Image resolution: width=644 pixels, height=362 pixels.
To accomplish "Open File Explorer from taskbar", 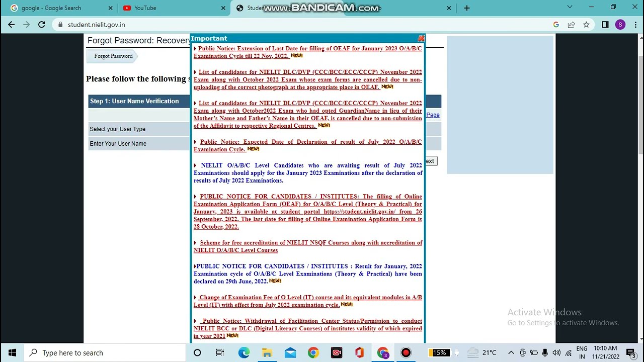I will coord(267,353).
